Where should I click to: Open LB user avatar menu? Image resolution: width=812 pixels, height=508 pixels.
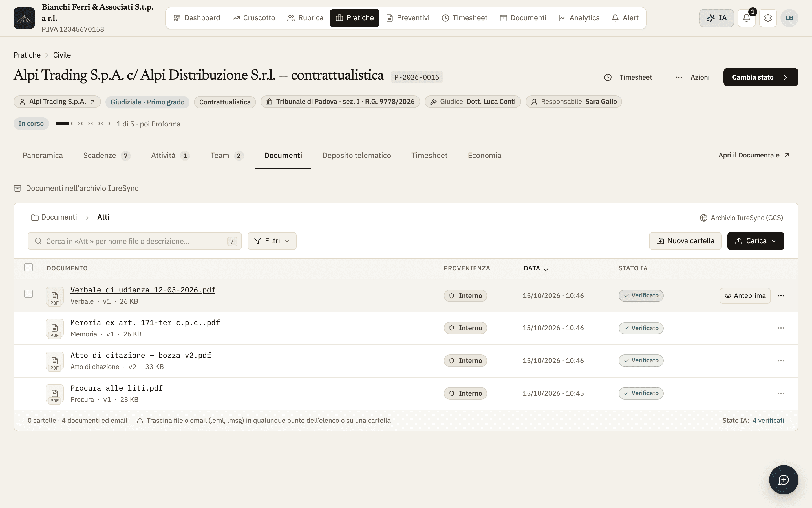pos(789,18)
